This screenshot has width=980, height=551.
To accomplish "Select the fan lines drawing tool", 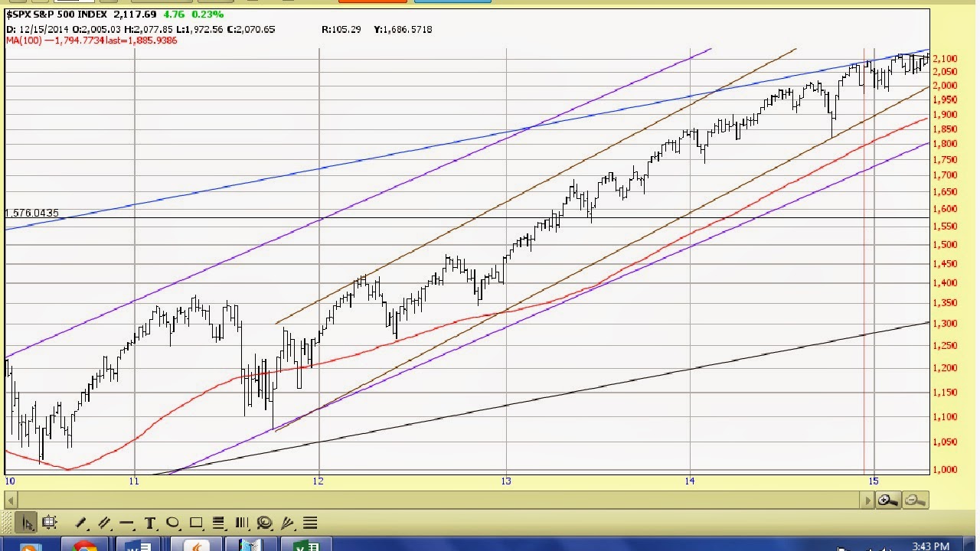I will point(288,523).
